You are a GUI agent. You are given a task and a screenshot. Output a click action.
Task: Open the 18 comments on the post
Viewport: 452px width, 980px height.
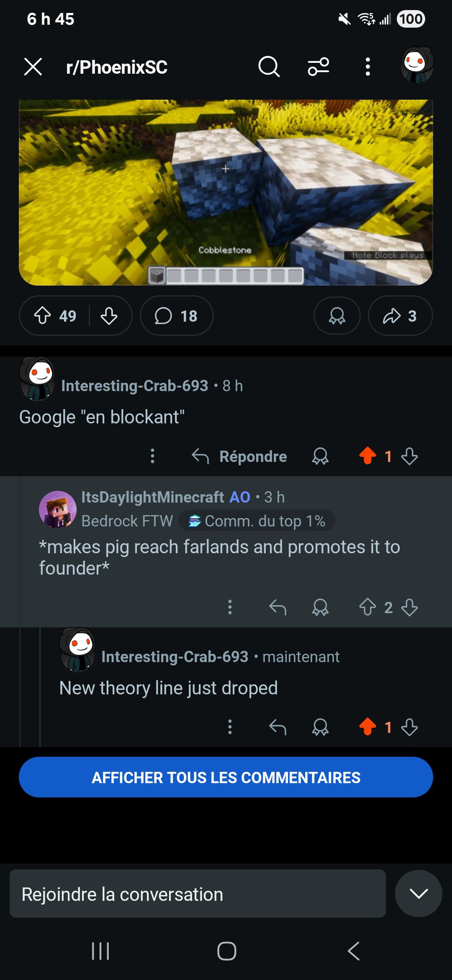click(x=177, y=316)
